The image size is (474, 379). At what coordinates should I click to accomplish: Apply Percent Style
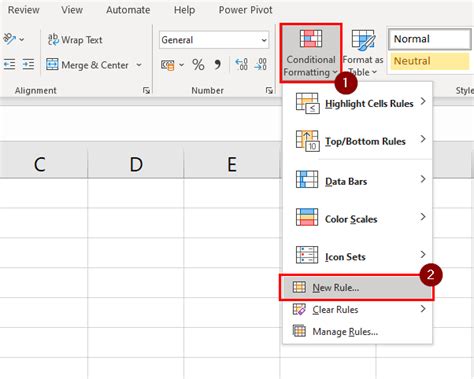coord(198,65)
